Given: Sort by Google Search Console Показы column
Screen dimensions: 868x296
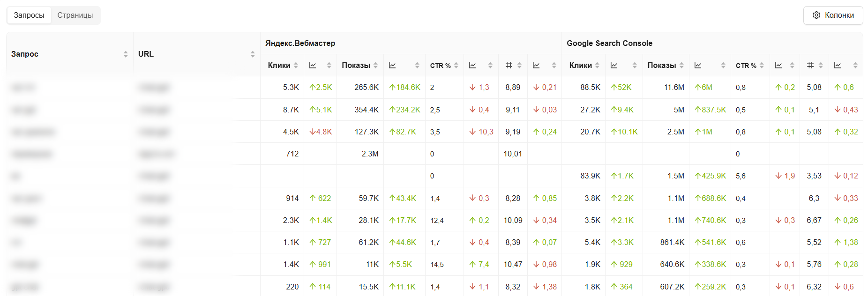Looking at the screenshot, I should 662,66.
